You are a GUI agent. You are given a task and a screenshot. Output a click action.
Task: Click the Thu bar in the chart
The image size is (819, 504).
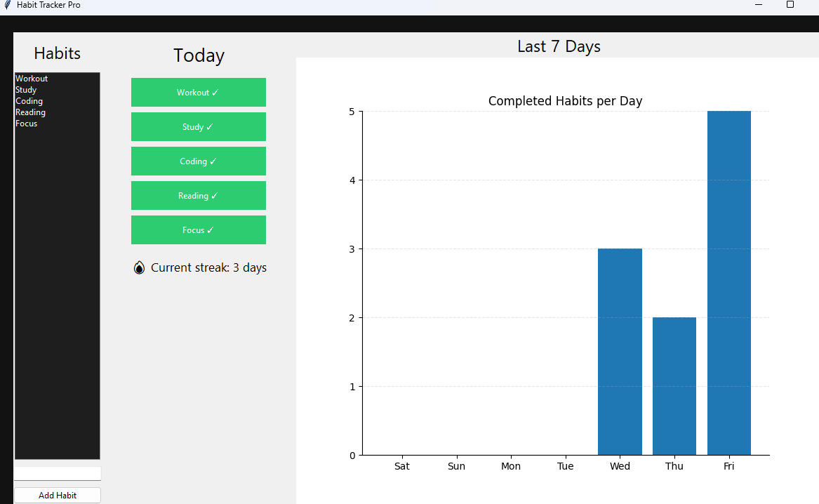674,387
